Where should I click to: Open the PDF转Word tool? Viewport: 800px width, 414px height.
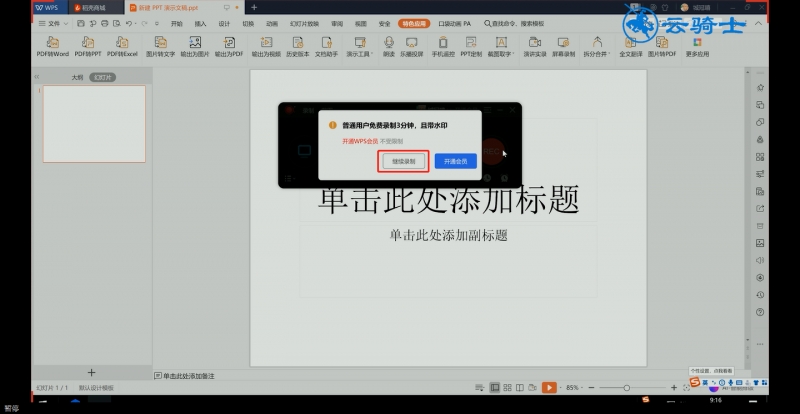[x=53, y=46]
